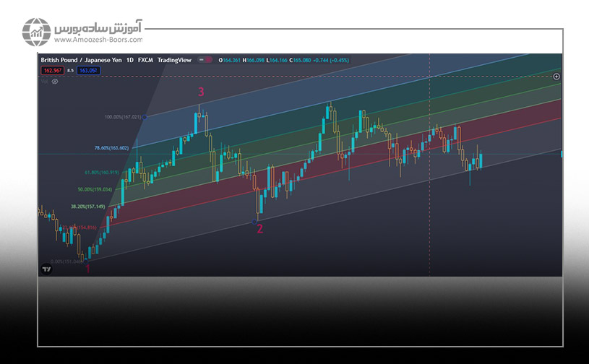Click the 78.60%(163.602) level label

point(111,148)
